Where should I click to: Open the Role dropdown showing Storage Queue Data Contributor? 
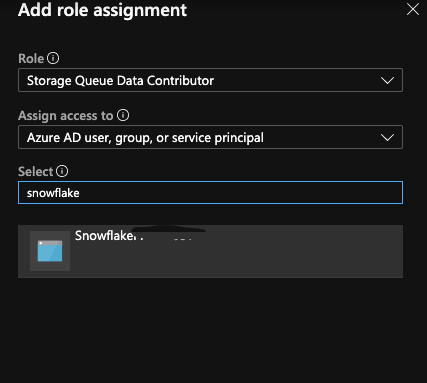[210, 80]
